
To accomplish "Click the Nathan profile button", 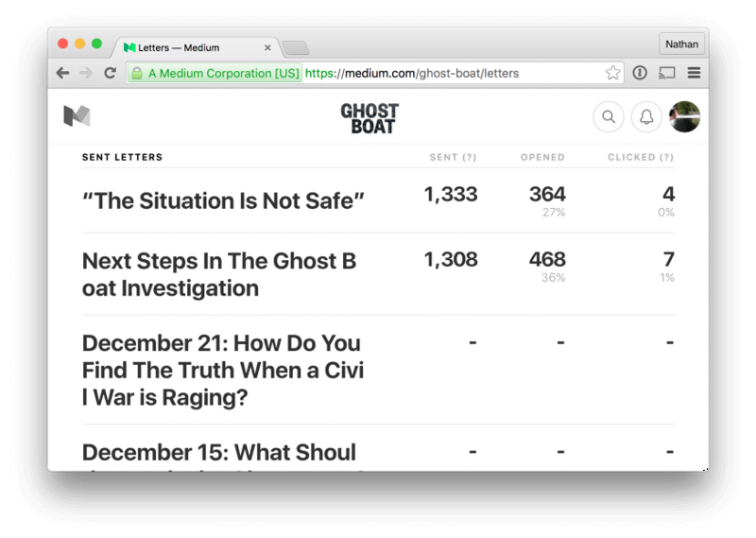I will pos(681,44).
